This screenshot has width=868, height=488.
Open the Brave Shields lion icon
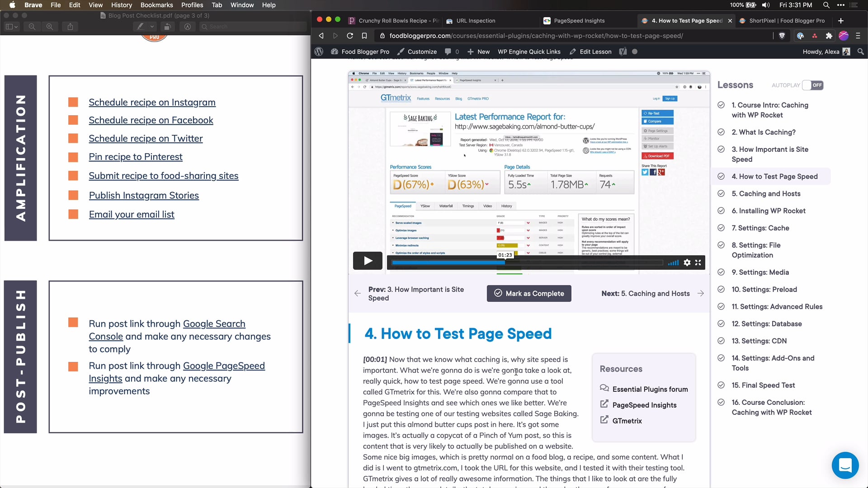point(782,36)
